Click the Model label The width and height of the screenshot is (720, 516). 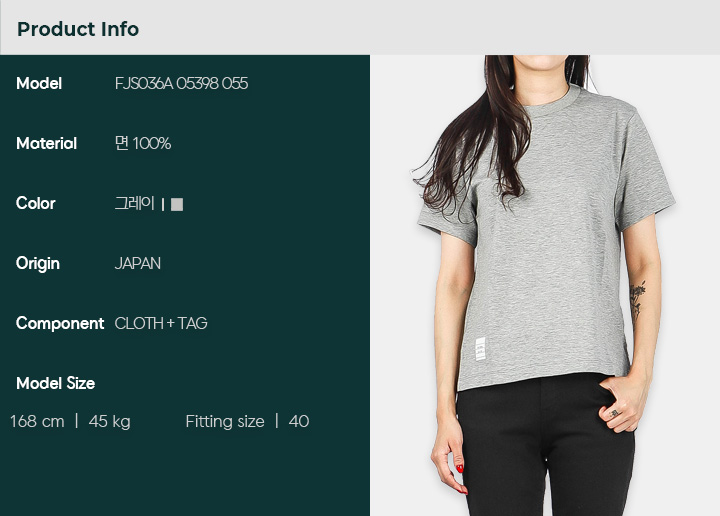coord(39,84)
